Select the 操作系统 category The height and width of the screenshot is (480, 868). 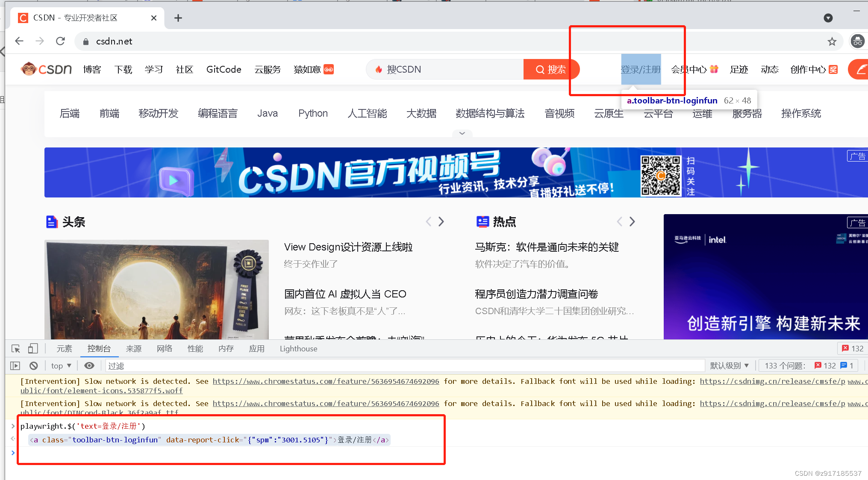tap(801, 113)
